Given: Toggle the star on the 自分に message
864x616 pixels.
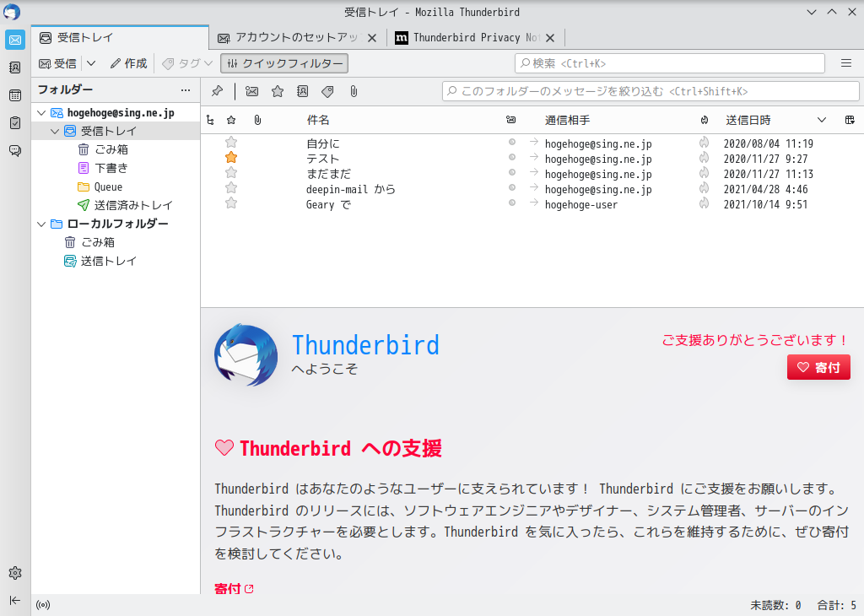Looking at the screenshot, I should (x=231, y=143).
